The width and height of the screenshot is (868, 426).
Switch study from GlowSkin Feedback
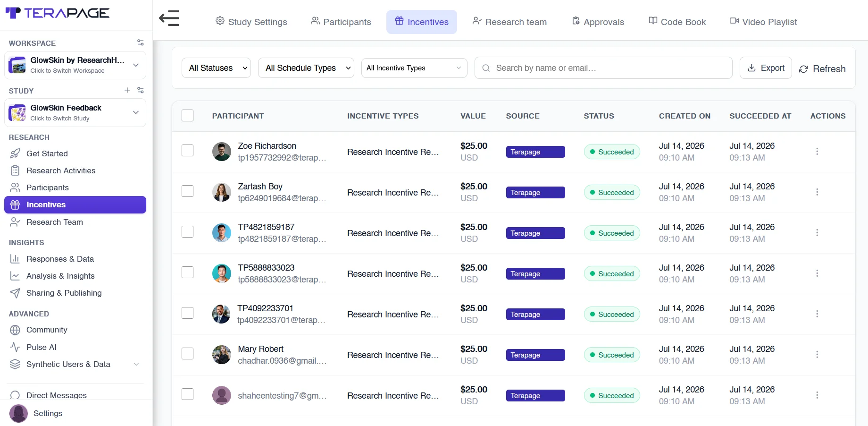click(x=75, y=113)
